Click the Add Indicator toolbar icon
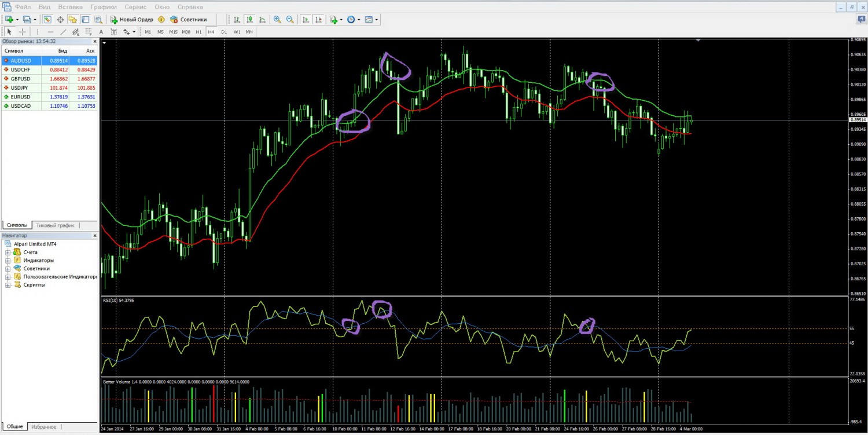Image resolution: width=868 pixels, height=435 pixels. 334,19
